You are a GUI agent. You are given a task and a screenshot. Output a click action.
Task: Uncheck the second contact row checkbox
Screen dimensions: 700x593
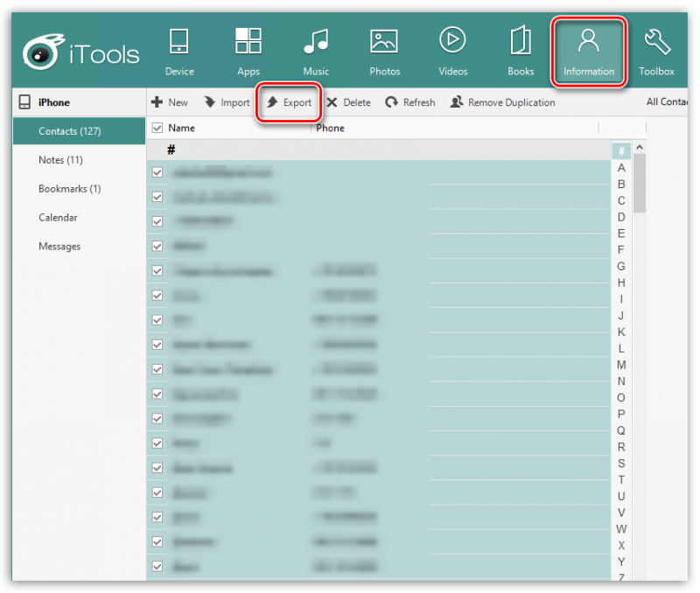(x=157, y=197)
